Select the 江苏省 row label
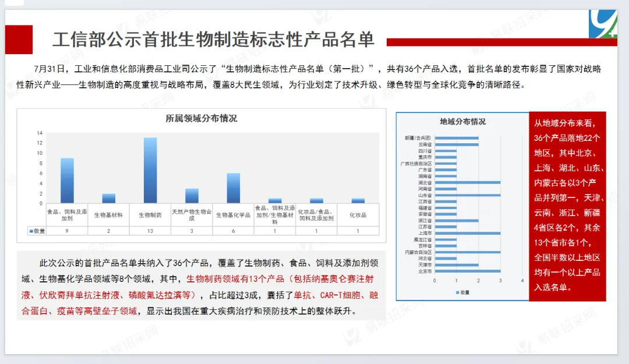 [x=425, y=227]
